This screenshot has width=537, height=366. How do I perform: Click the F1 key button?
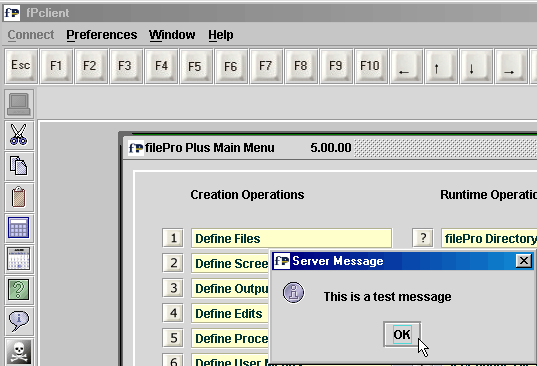[x=56, y=66]
